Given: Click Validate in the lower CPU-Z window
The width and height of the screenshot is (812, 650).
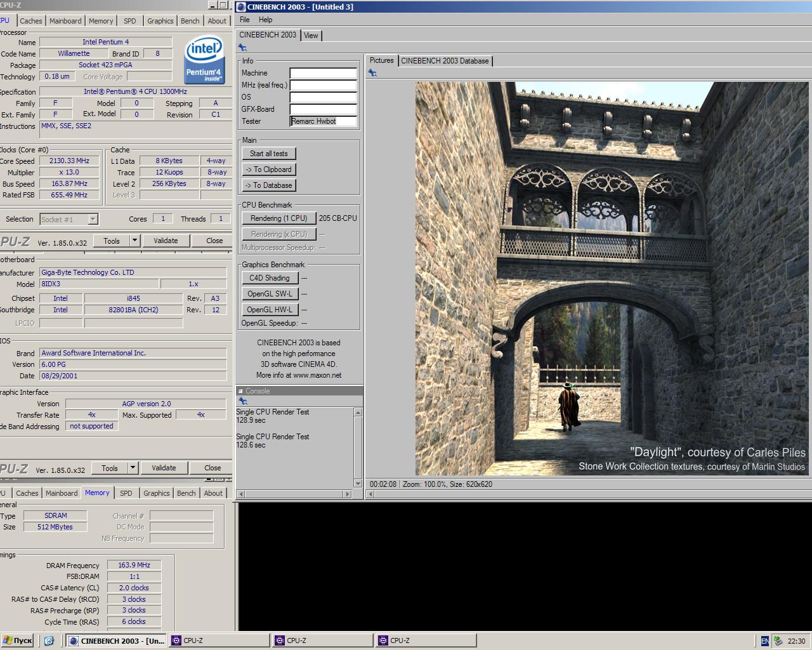Looking at the screenshot, I should (164, 468).
